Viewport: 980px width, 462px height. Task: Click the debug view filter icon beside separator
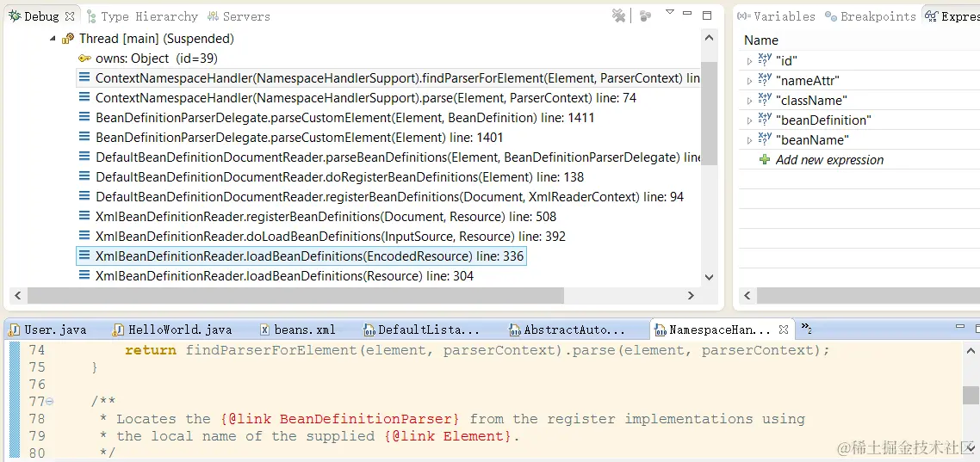[x=646, y=15]
